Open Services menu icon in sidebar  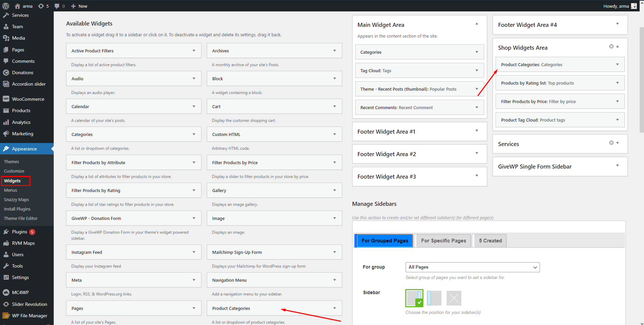pyautogui.click(x=6, y=15)
